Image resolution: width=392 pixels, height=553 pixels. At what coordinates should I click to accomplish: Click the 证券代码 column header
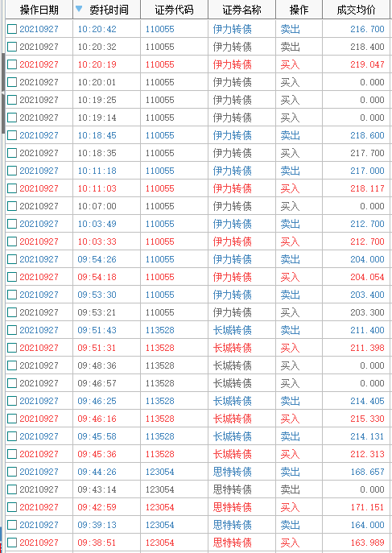pos(174,10)
